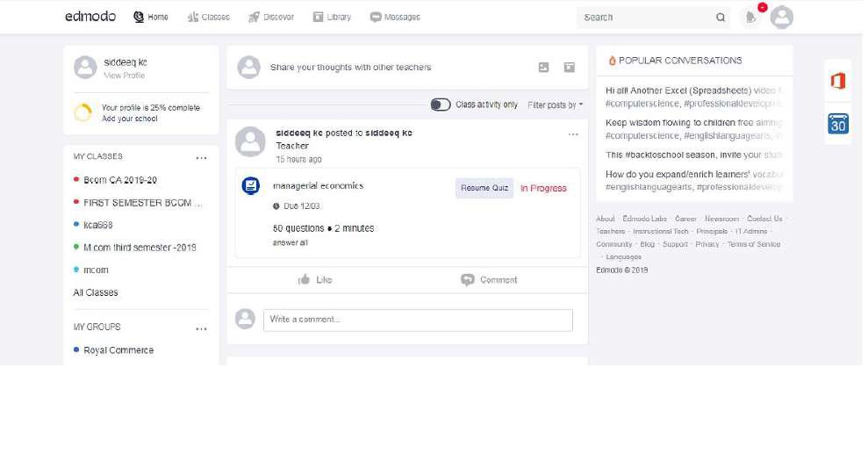
Task: Open the kca668 class
Action: click(98, 225)
